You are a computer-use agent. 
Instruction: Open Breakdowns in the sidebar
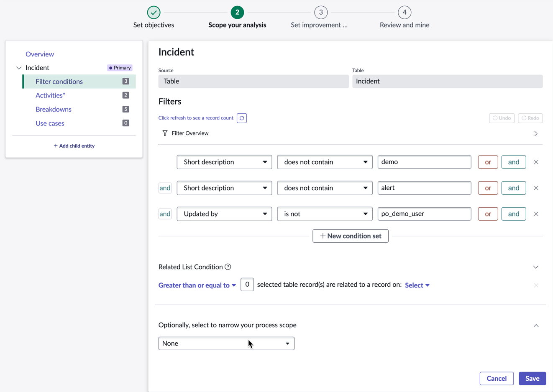pyautogui.click(x=54, y=109)
